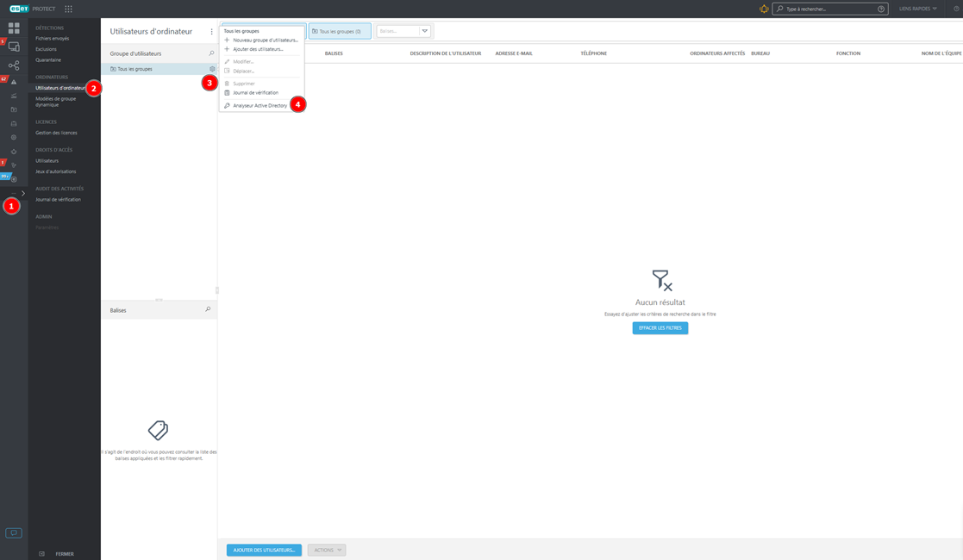Screen dimensions: 963x560
Task: Select Tous les groupes tree row
Action: point(159,69)
